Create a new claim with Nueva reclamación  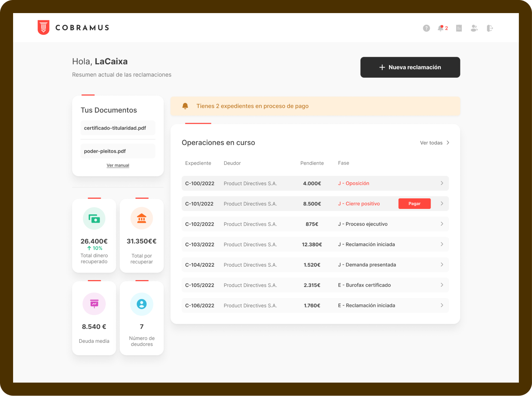tap(410, 67)
